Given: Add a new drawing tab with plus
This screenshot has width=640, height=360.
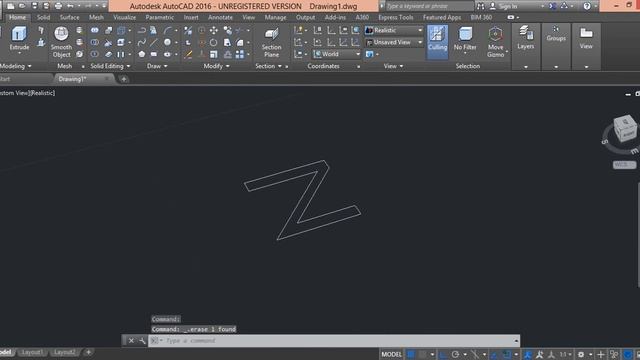Looking at the screenshot, I should tap(124, 79).
